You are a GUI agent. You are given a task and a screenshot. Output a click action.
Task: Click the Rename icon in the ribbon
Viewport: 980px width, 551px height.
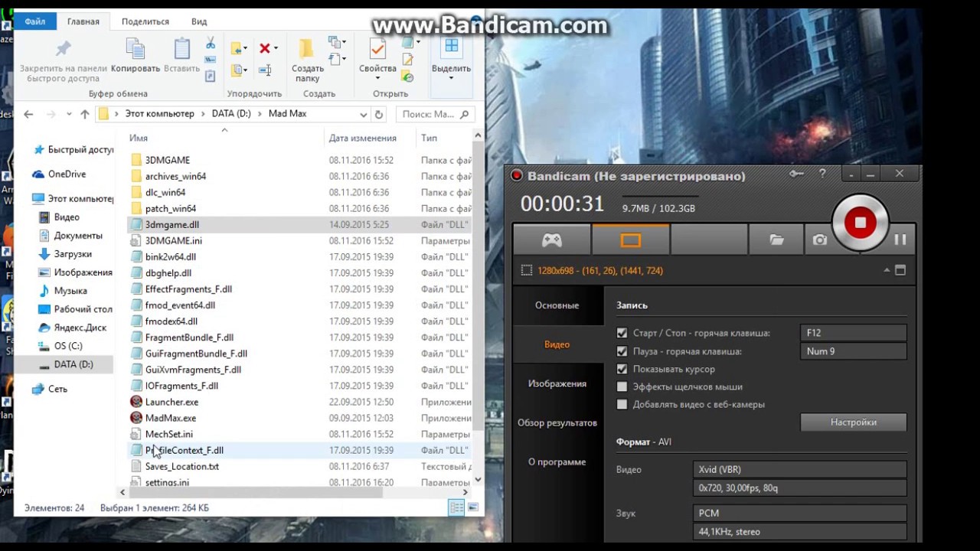tap(265, 70)
